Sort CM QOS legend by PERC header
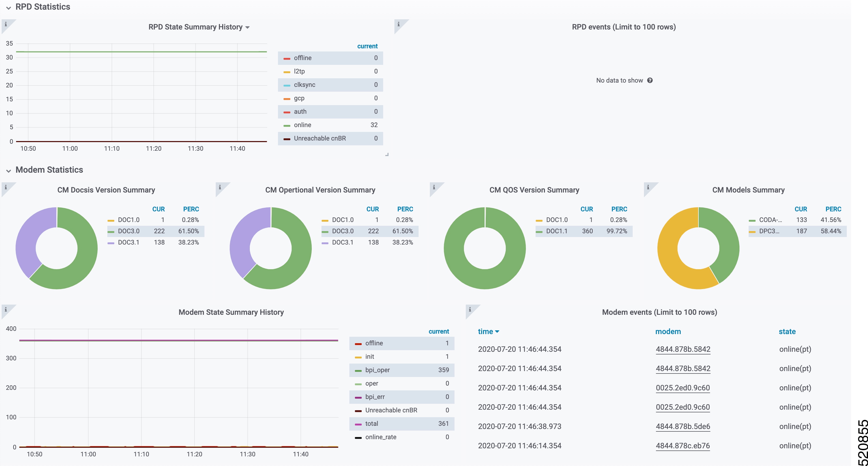The height and width of the screenshot is (466, 868). point(619,209)
